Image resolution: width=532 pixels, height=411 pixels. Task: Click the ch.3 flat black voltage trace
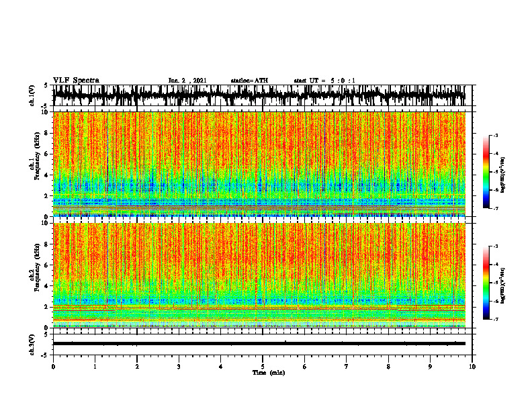(x=259, y=344)
